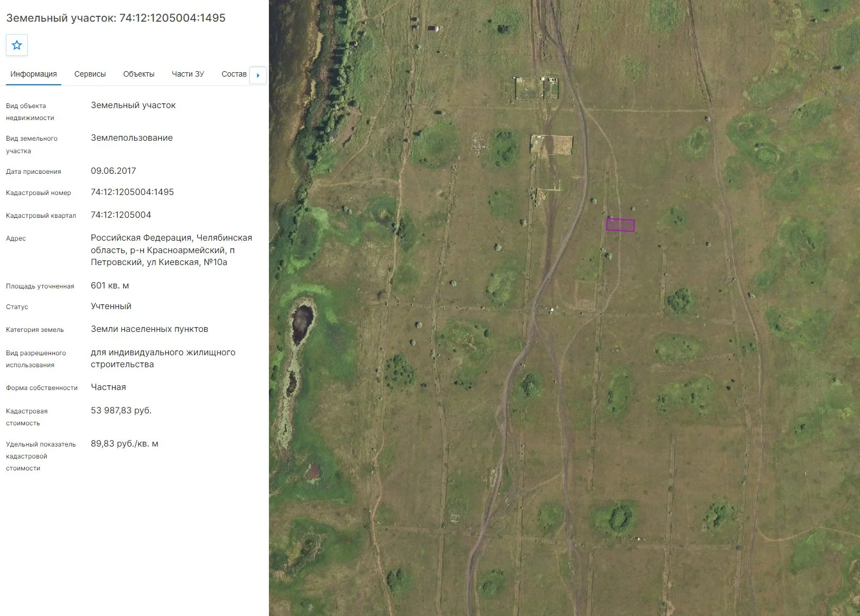This screenshot has height=616, width=860.
Task: Select ownership form value Частная
Action: [108, 387]
